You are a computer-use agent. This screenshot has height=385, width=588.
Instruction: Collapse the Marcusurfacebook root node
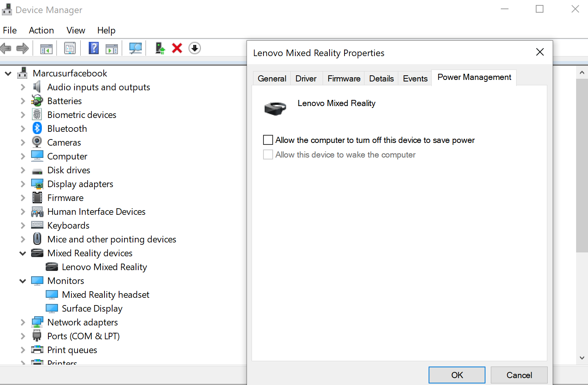[x=8, y=73]
